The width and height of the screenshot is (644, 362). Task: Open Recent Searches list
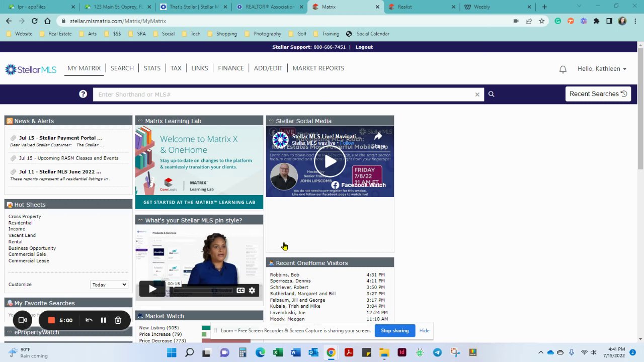click(598, 94)
